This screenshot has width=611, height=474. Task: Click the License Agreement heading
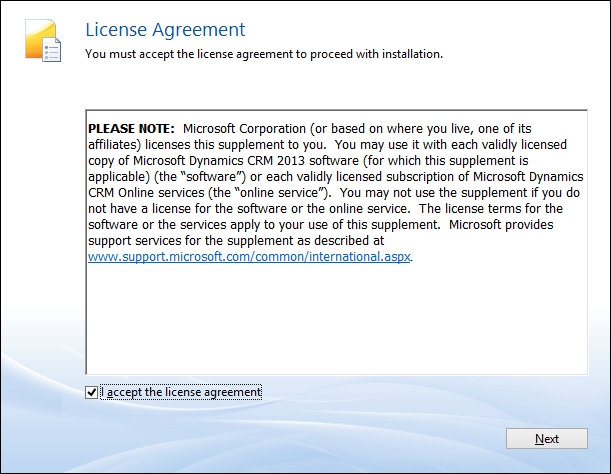tap(165, 30)
